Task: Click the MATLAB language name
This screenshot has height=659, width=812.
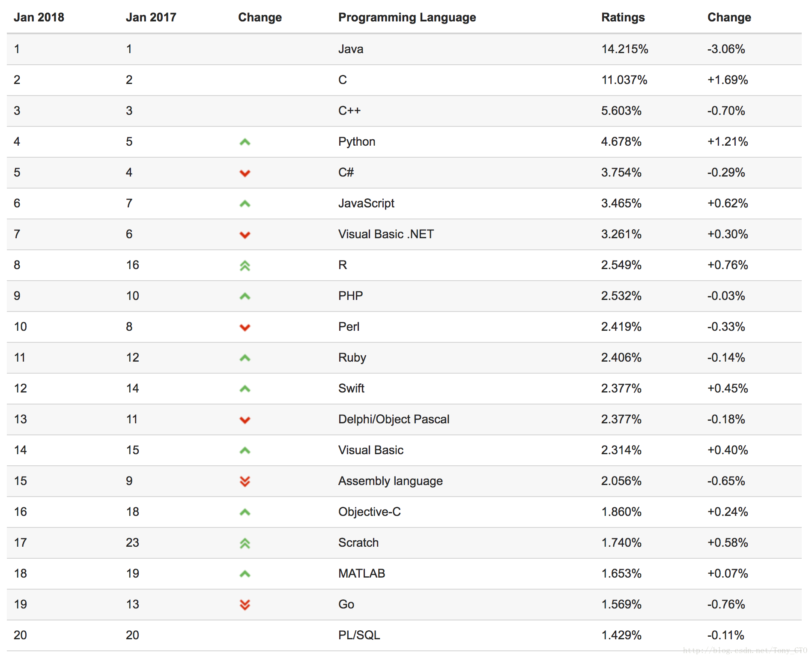Action: tap(361, 573)
